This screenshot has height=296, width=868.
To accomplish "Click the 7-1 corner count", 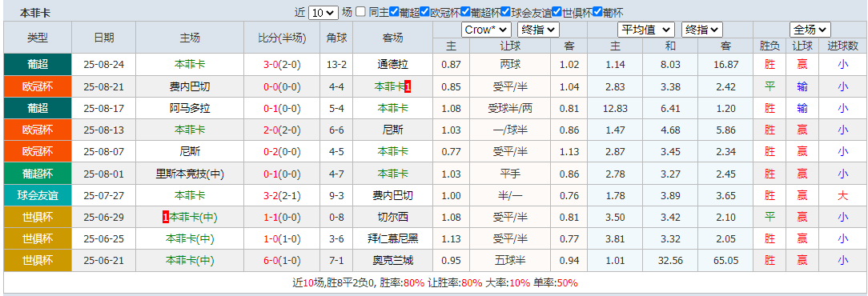I will (x=336, y=261).
